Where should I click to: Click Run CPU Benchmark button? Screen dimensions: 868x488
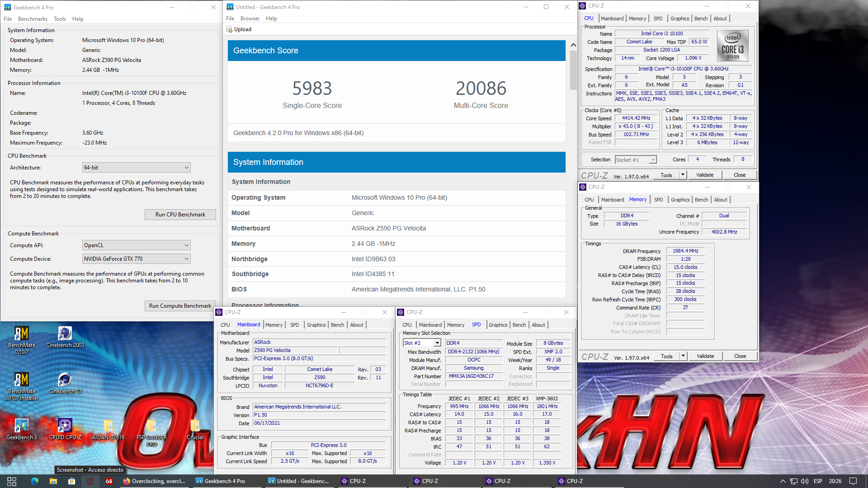[180, 215]
